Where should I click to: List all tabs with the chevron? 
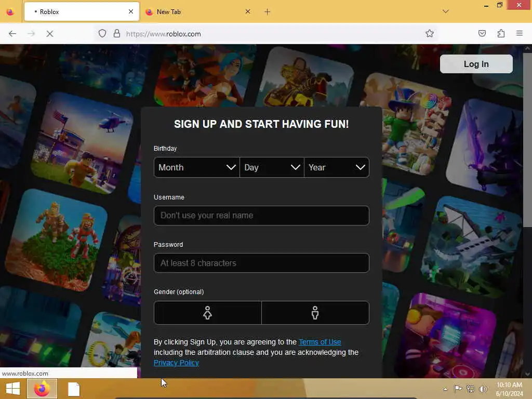click(445, 11)
